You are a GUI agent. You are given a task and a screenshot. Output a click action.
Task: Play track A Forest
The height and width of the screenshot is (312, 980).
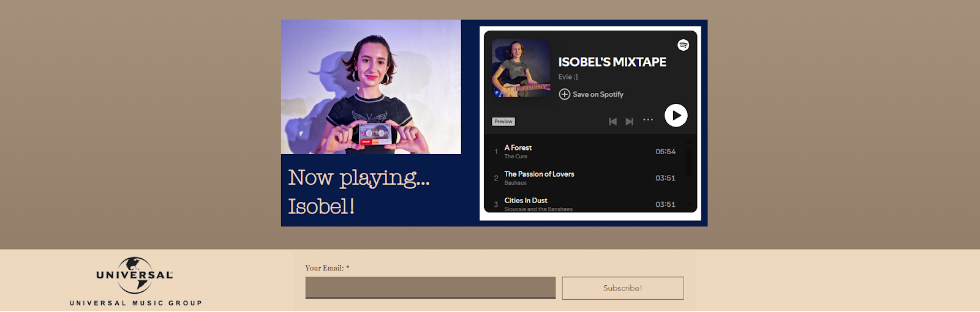click(x=518, y=147)
